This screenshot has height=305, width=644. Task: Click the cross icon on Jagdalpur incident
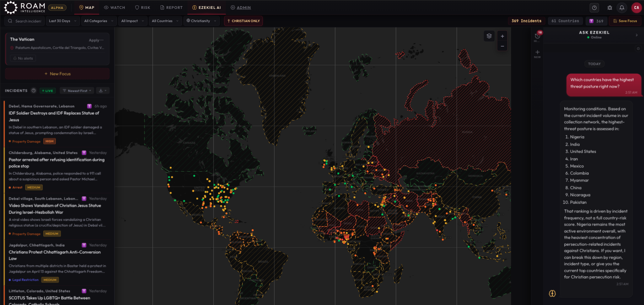(84, 245)
